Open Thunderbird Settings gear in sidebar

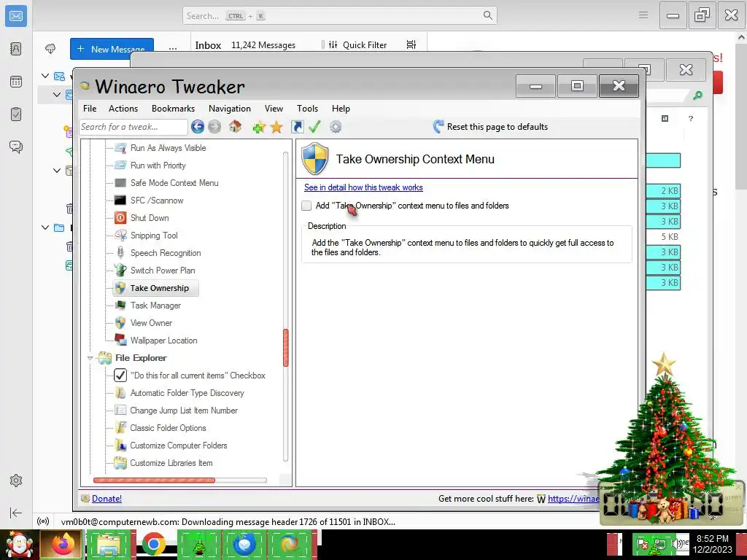click(x=16, y=481)
